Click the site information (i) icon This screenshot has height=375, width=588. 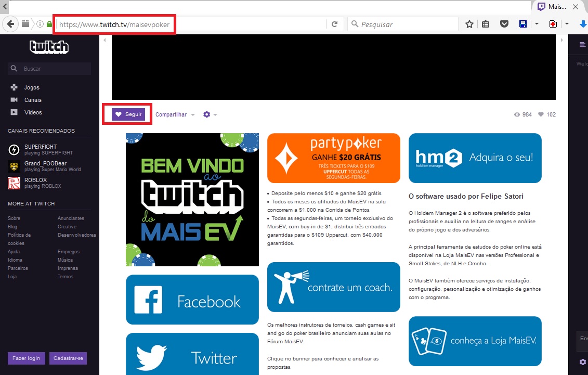coord(40,24)
